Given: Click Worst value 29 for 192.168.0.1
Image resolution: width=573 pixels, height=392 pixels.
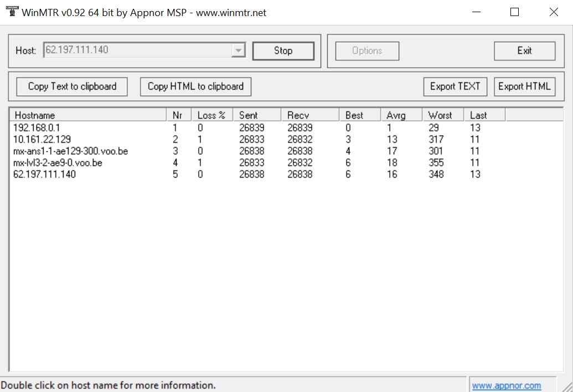Looking at the screenshot, I should point(434,127).
